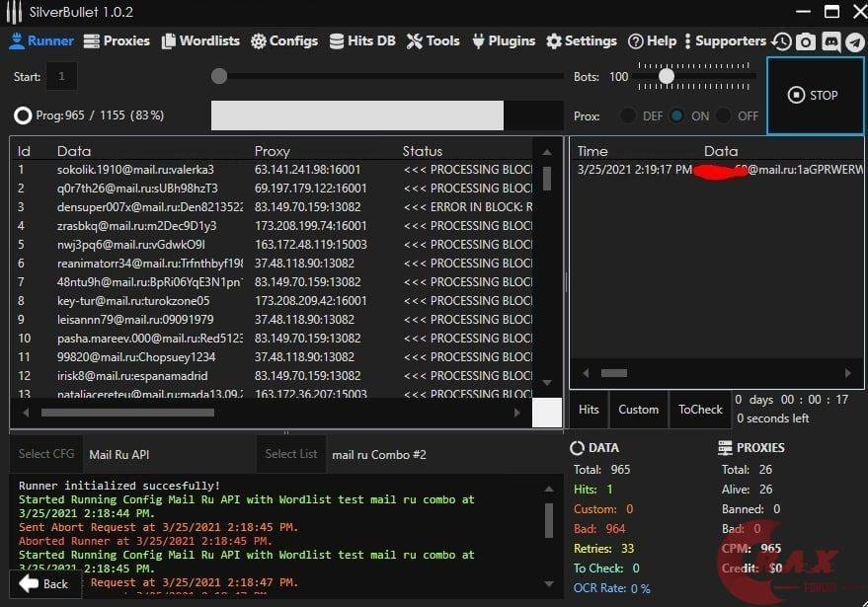
Task: Click the Bots slider handle
Action: [667, 76]
